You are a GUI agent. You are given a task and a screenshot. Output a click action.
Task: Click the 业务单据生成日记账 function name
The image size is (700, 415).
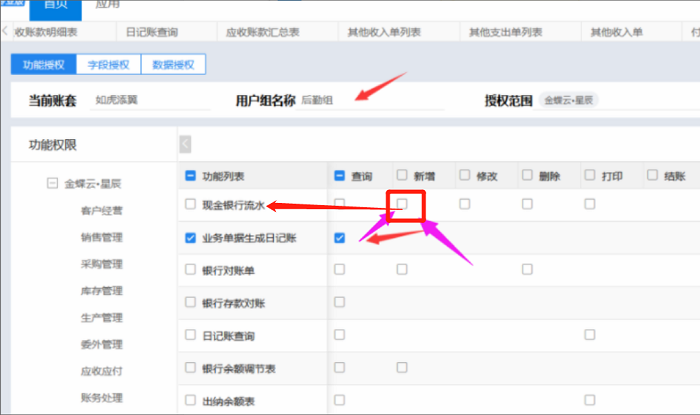249,238
